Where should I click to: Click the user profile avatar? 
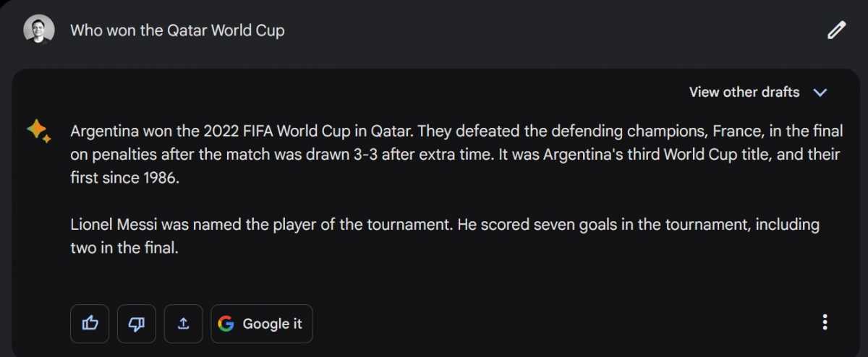click(38, 30)
